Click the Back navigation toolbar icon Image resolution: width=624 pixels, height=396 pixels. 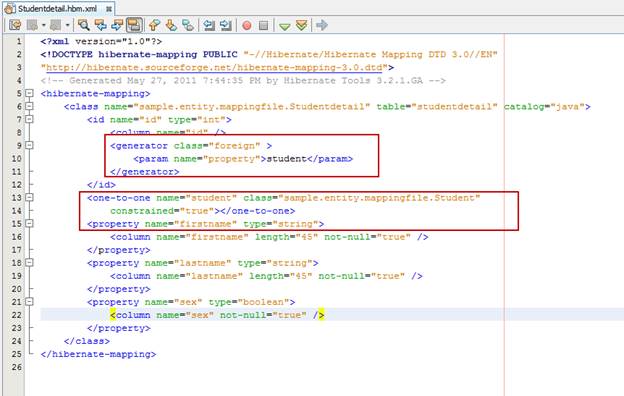pos(32,25)
